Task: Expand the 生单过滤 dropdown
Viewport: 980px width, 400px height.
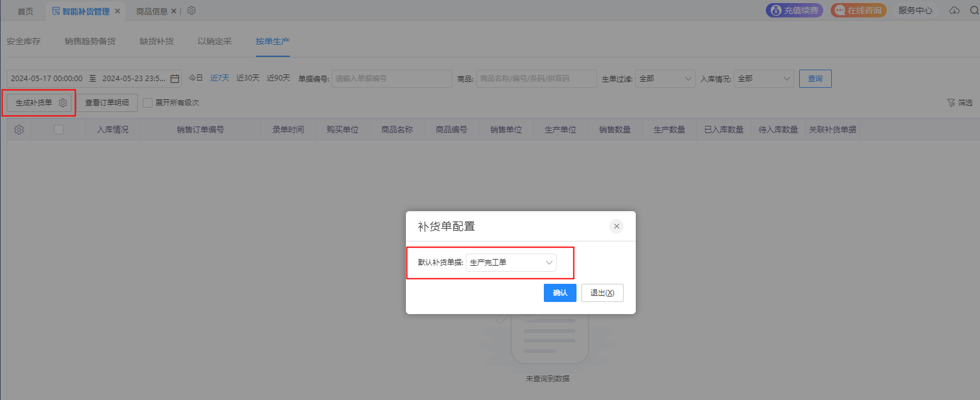Action: point(665,79)
